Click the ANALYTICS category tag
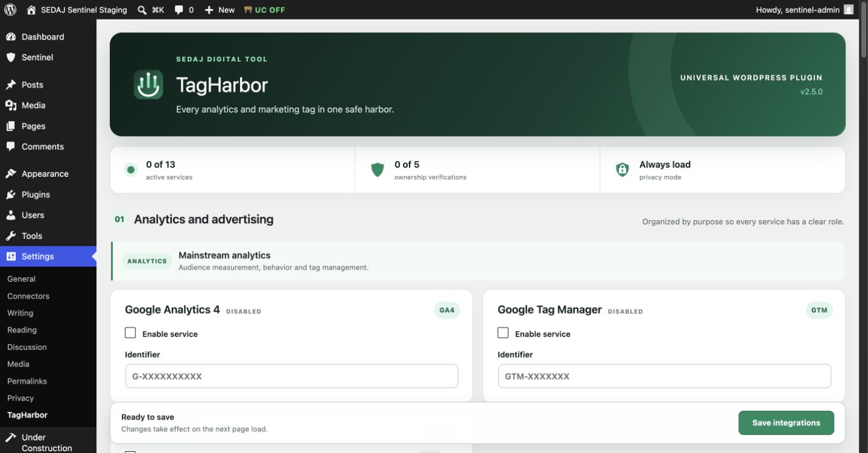Viewport: 868px width, 453px height. coord(147,261)
